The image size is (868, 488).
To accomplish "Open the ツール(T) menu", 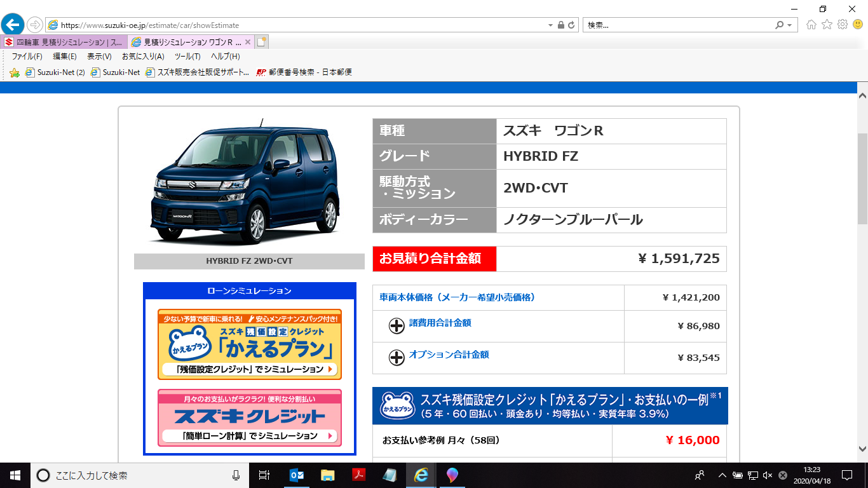I will [x=187, y=57].
